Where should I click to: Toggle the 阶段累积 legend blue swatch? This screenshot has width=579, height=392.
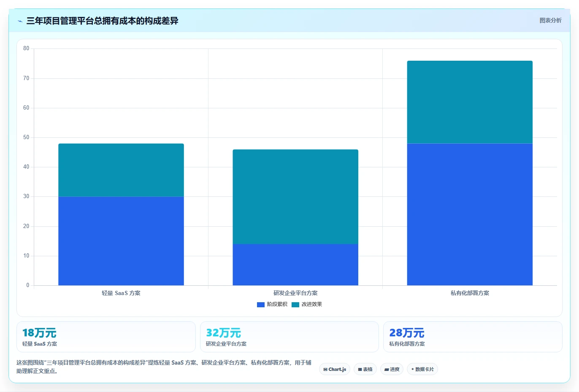[261, 304]
